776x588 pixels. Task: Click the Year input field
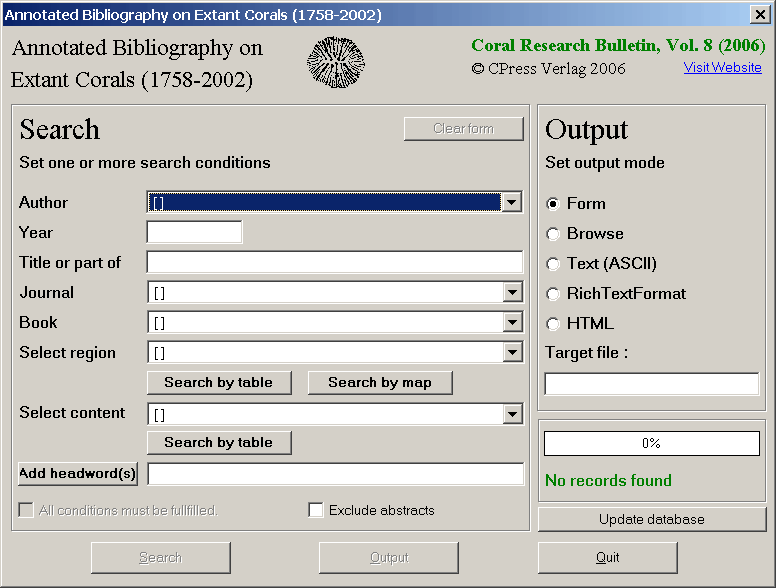click(194, 233)
